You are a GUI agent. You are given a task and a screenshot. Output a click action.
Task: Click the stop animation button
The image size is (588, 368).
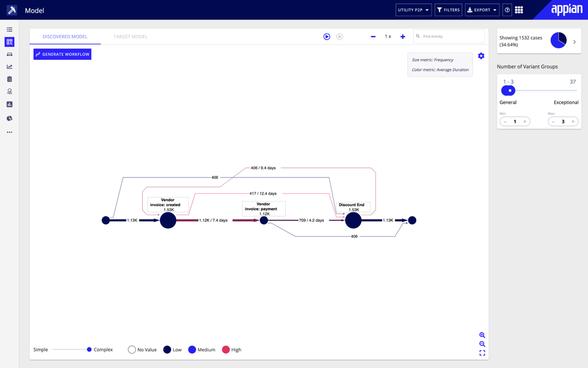(x=340, y=37)
